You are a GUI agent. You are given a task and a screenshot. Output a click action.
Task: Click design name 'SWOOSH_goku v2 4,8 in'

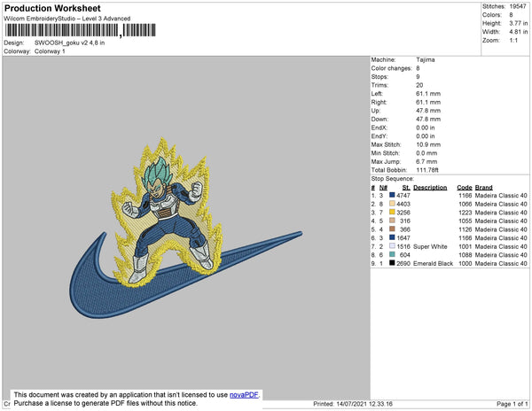coord(69,43)
